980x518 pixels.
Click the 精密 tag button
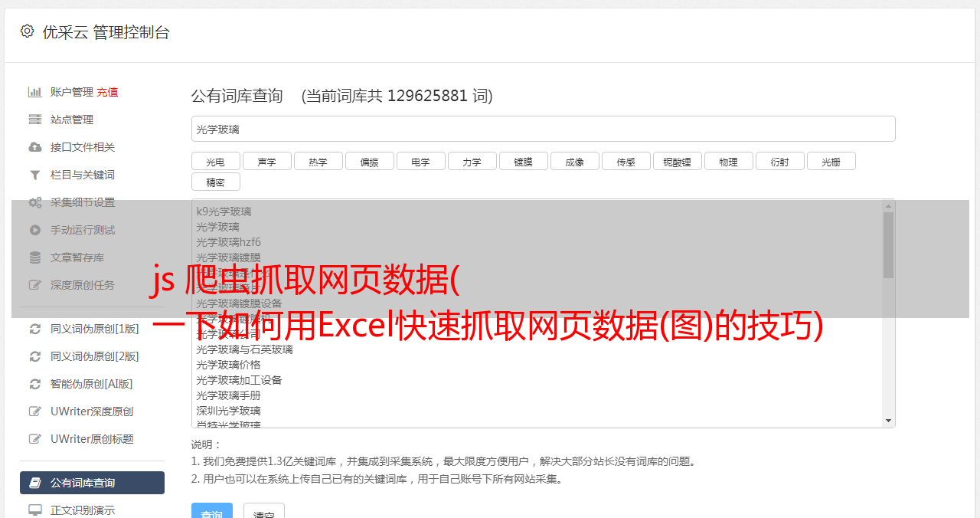215,182
